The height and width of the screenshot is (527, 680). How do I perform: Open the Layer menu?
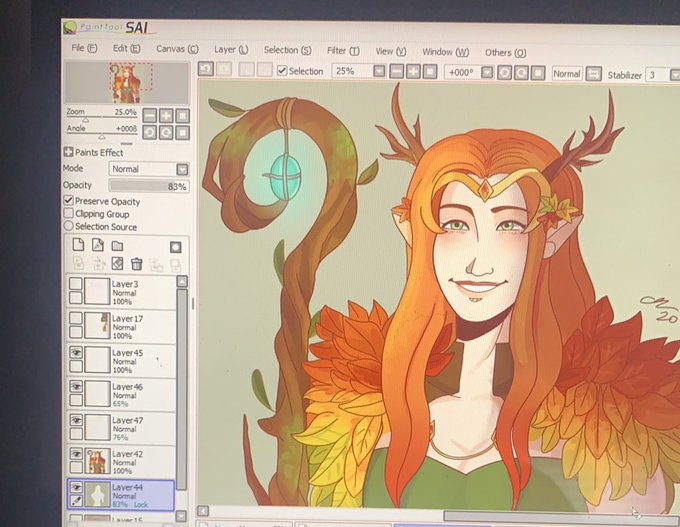click(x=231, y=49)
